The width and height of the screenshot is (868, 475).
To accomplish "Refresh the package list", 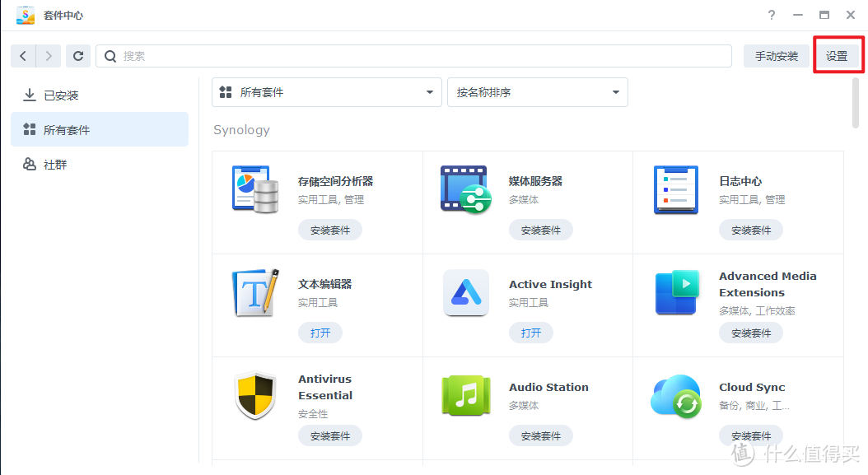I will point(78,56).
